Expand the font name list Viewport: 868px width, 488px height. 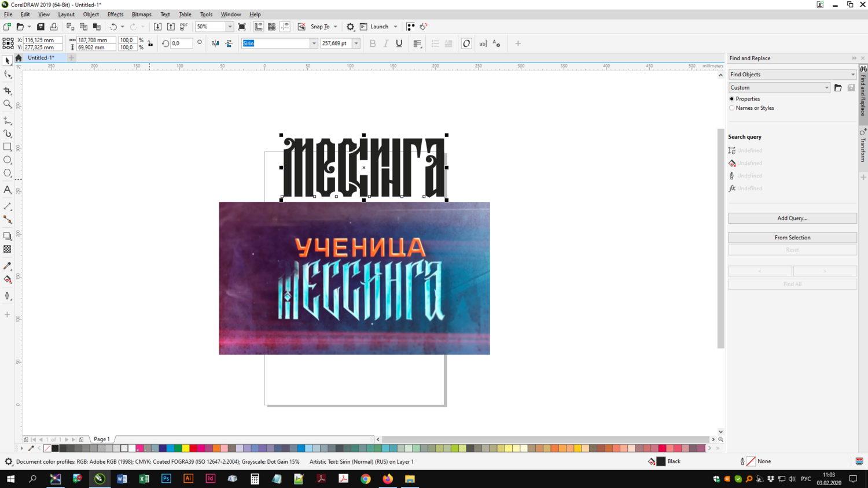click(314, 43)
